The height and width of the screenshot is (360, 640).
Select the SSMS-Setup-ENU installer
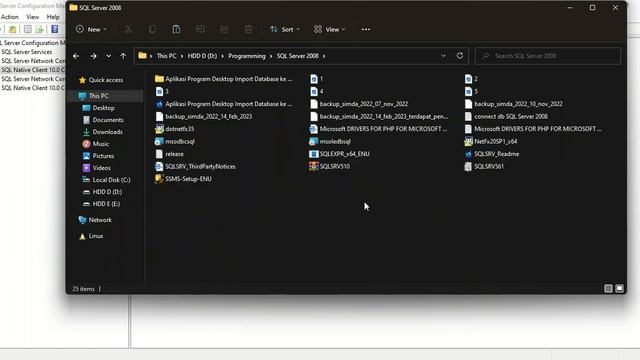[x=183, y=179]
